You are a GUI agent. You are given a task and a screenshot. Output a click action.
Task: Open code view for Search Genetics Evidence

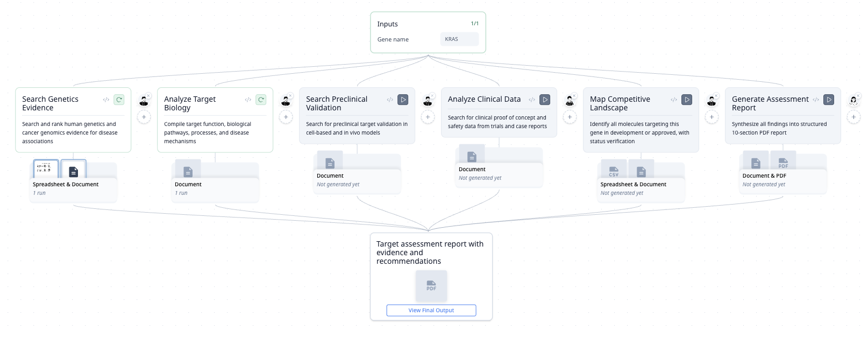pyautogui.click(x=106, y=100)
